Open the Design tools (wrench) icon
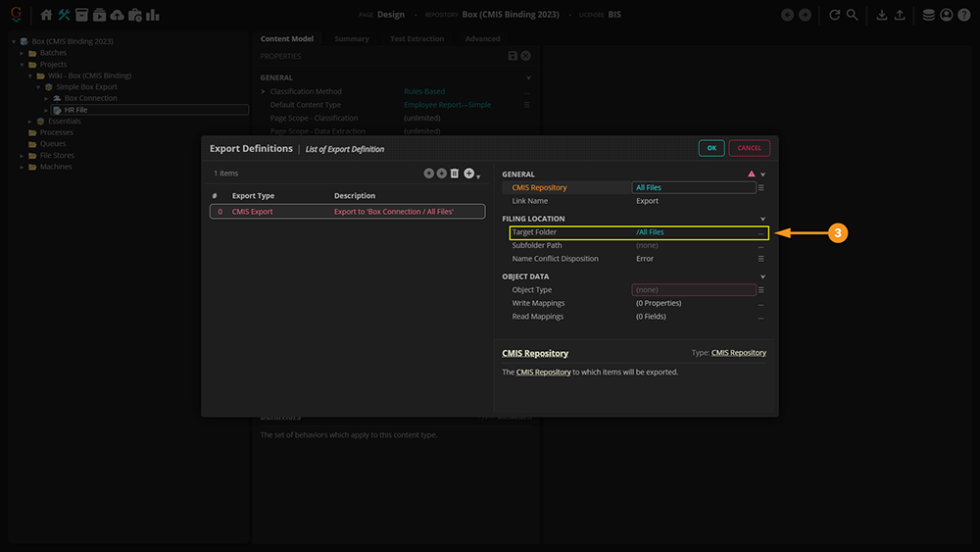This screenshot has height=552, width=980. pyautogui.click(x=65, y=15)
